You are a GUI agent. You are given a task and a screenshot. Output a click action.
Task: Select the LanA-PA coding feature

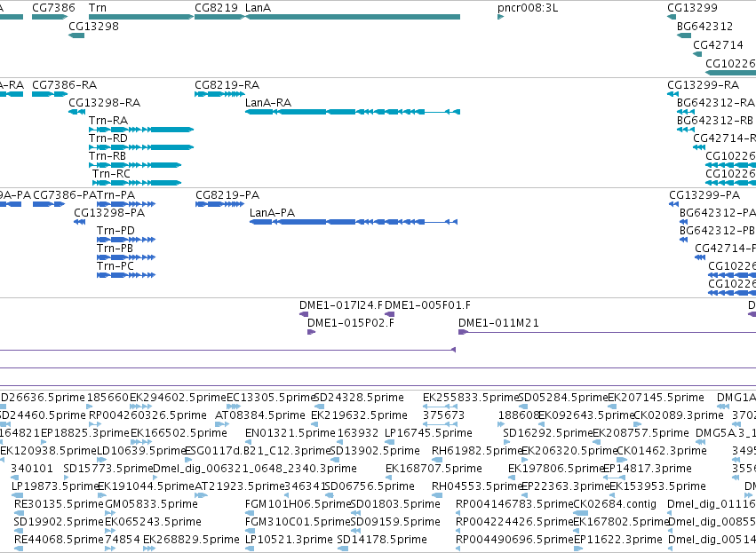354,222
